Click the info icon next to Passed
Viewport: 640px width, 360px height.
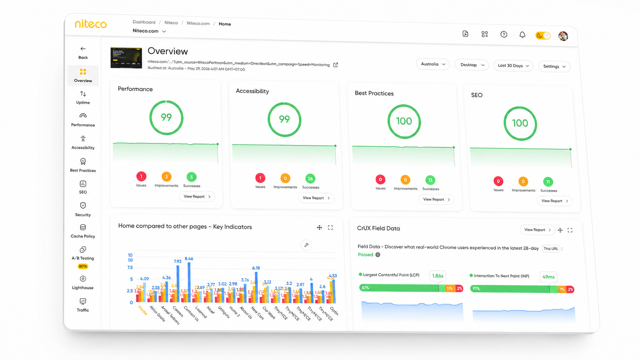click(378, 255)
